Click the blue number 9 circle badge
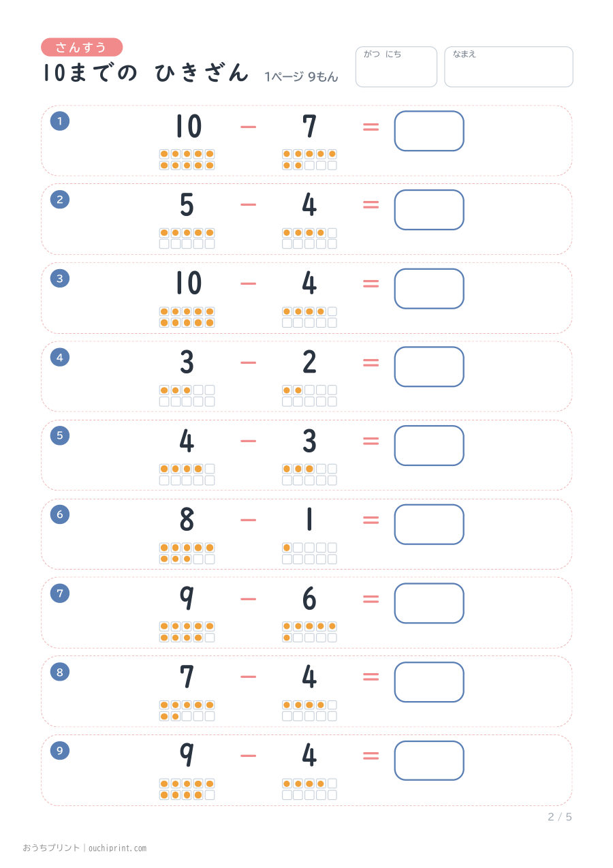The height and width of the screenshot is (868, 613). pyautogui.click(x=60, y=751)
